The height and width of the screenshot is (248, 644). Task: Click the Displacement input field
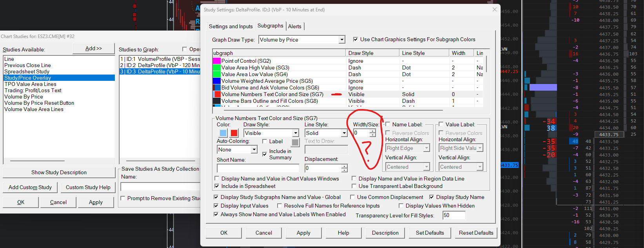323,168
